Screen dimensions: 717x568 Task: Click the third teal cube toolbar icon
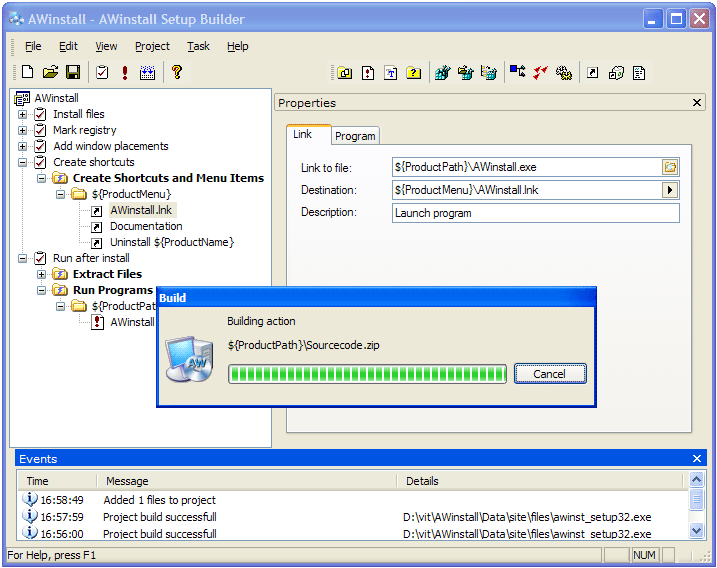[488, 73]
